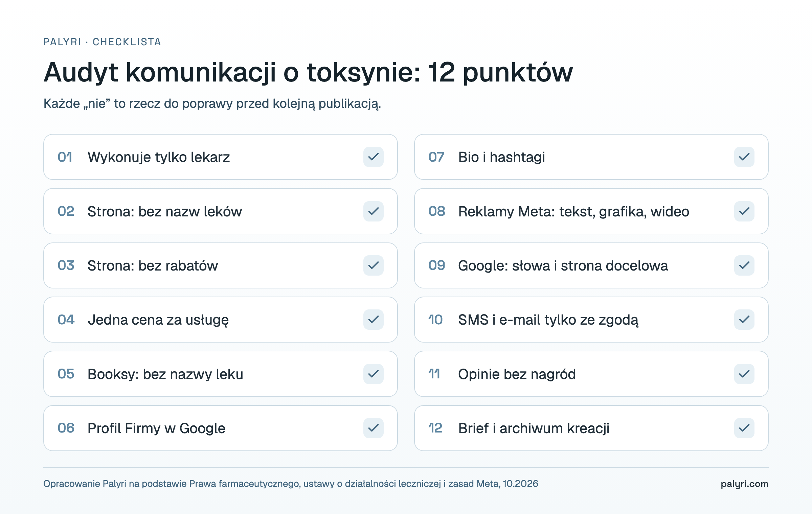This screenshot has width=812, height=514.
Task: Click the item number 04
Action: (66, 320)
